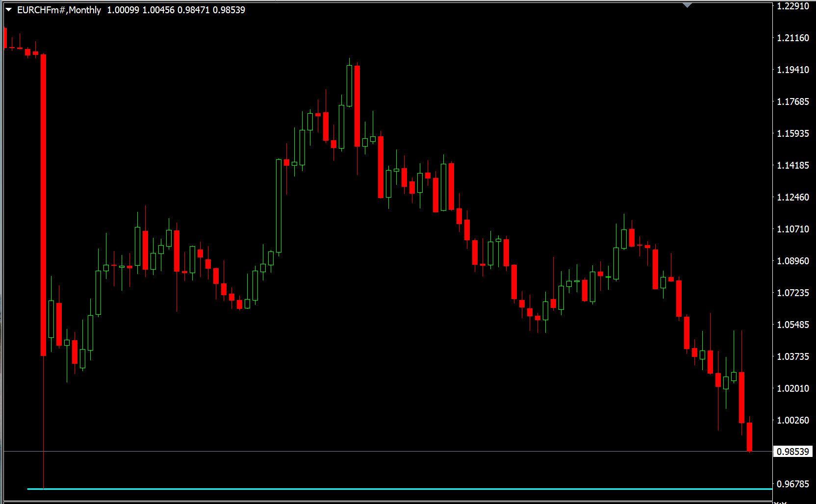Click the current price label 0.98539
This screenshot has height=504, width=816.
click(x=792, y=452)
